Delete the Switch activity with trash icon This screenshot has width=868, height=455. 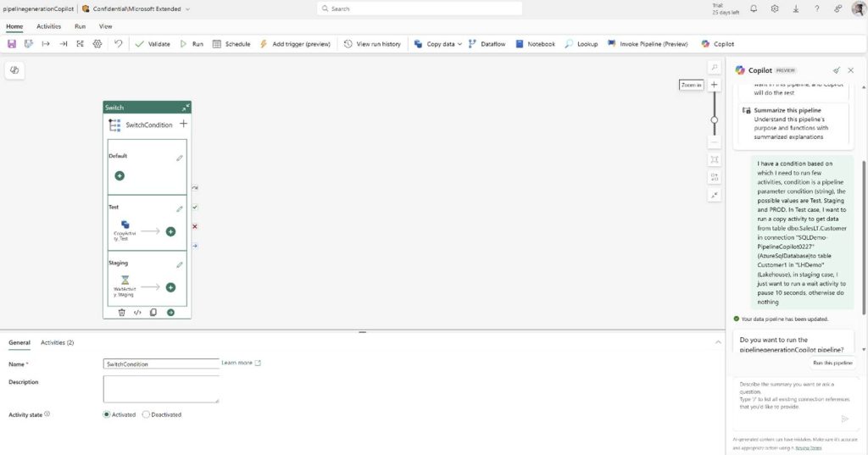pyautogui.click(x=122, y=313)
